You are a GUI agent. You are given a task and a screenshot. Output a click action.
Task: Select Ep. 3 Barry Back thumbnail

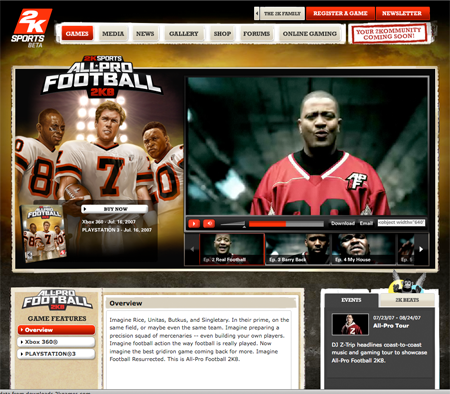tap(298, 249)
